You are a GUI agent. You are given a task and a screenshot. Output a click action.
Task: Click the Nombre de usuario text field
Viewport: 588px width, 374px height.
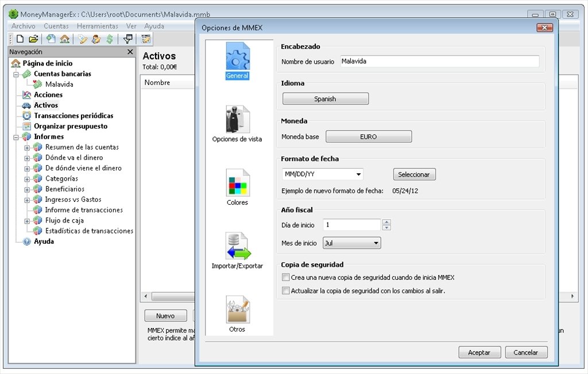[440, 61]
